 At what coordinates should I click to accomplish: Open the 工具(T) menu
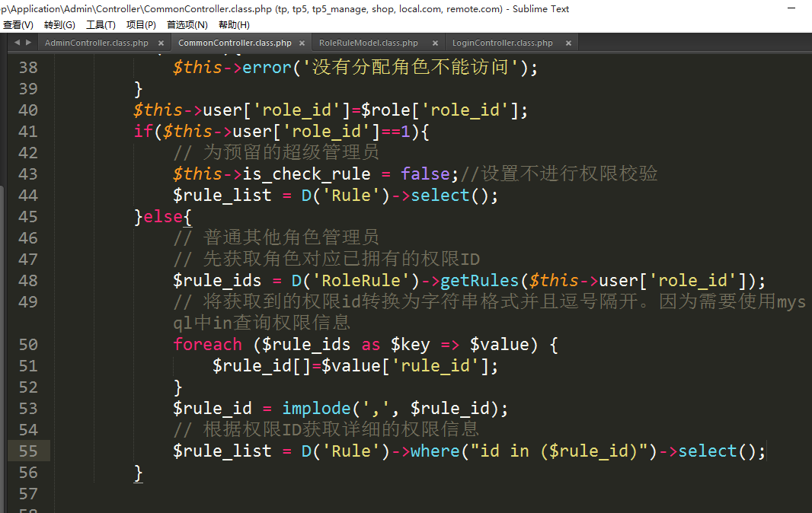pyautogui.click(x=101, y=25)
